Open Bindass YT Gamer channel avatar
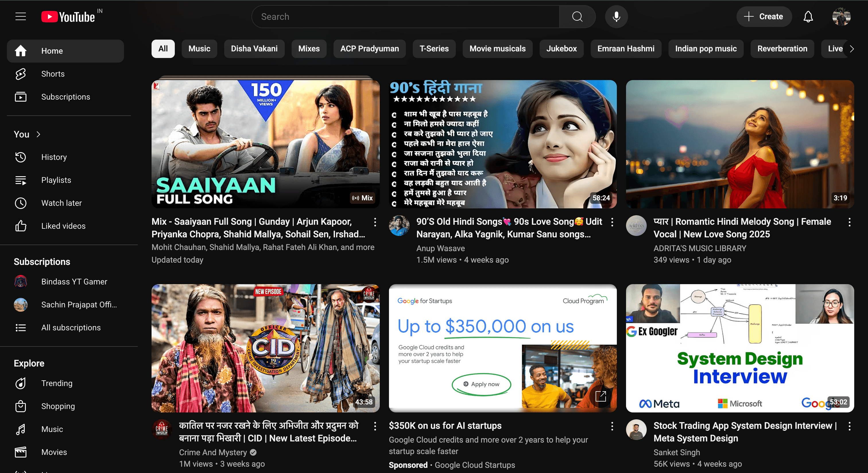 [21, 282]
